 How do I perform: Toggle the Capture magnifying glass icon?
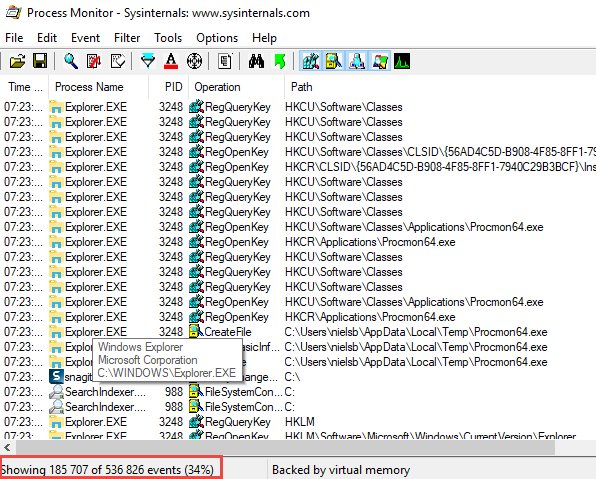(71, 61)
